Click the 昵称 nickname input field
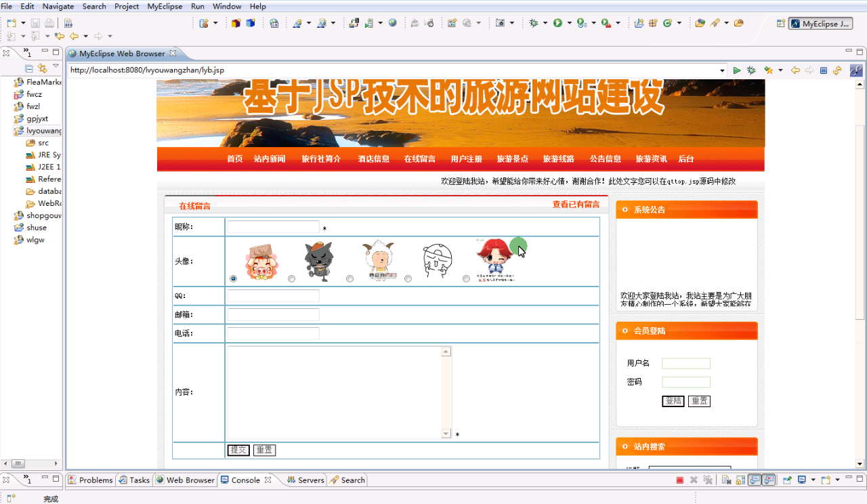867x504 pixels. 273,228
